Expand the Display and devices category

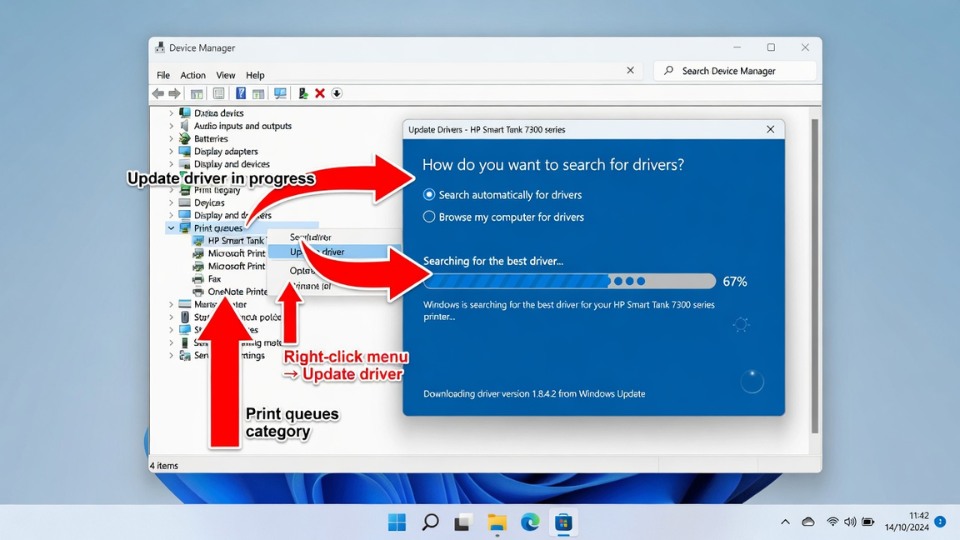pyautogui.click(x=171, y=164)
